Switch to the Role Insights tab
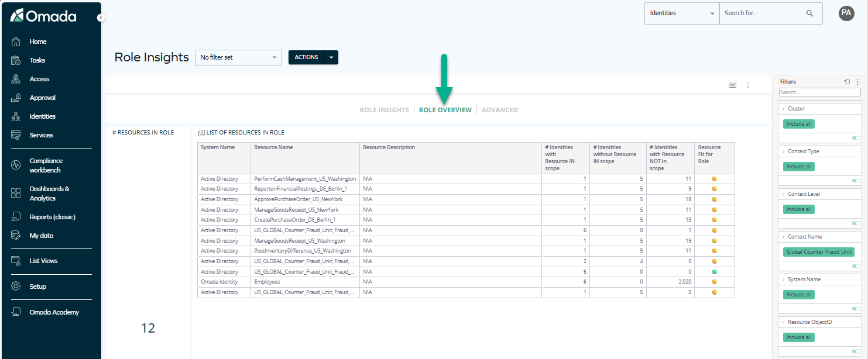The image size is (868, 359). 384,110
